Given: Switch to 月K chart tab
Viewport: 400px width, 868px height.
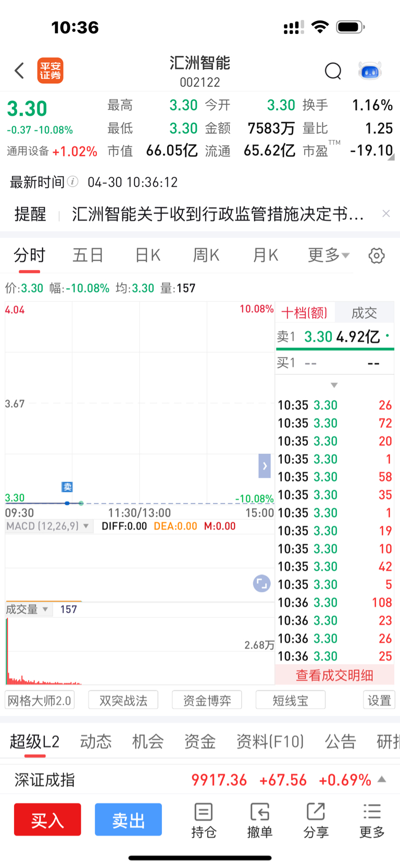Looking at the screenshot, I should (x=266, y=255).
